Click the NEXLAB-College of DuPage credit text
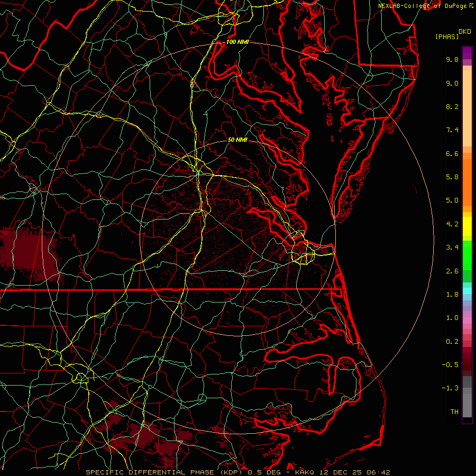Screen dimensions: 476x476 pyautogui.click(x=423, y=6)
